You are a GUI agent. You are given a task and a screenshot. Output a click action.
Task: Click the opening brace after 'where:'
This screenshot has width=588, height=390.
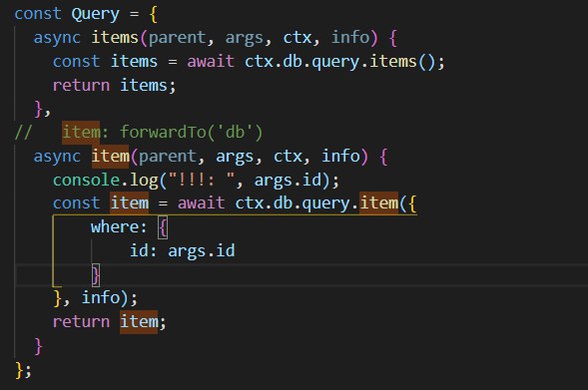click(163, 227)
